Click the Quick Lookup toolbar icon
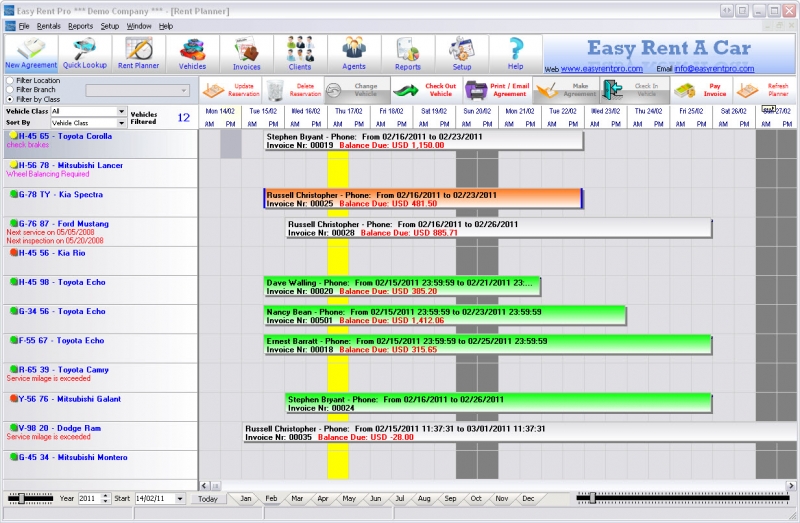 click(x=84, y=53)
